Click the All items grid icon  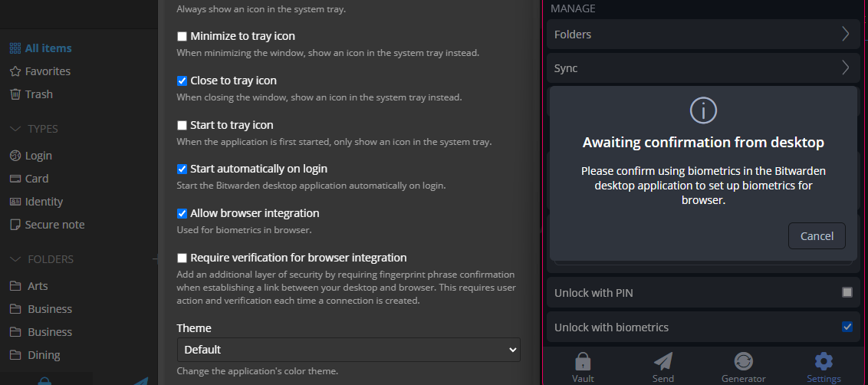coord(15,48)
